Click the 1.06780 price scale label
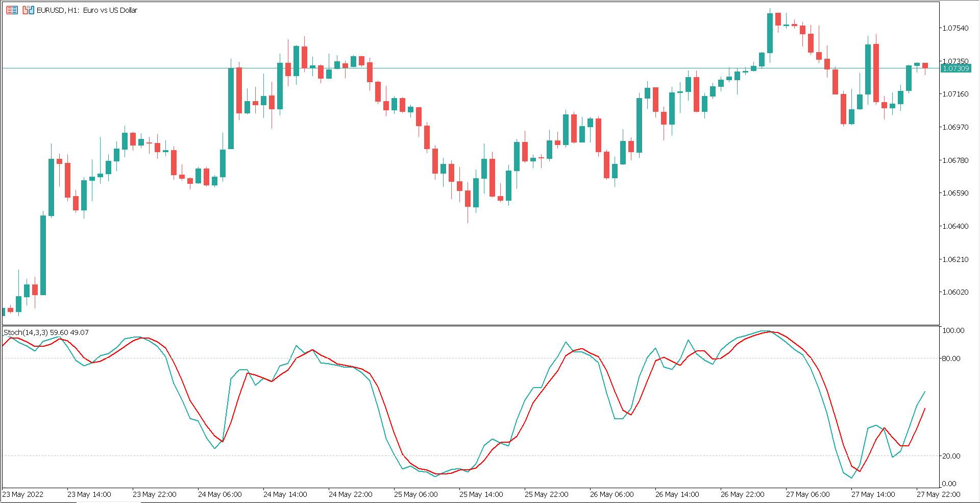 pos(955,160)
